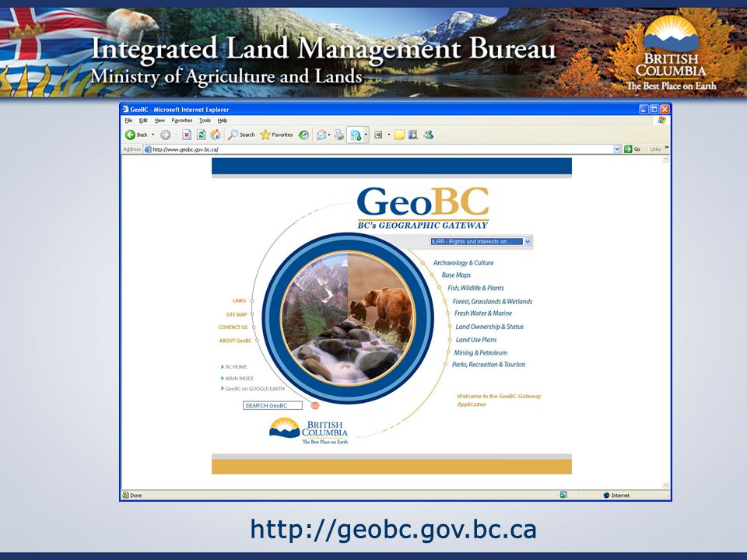747x560 pixels.
Task: Click the SITE MAP navigation item
Action: [x=237, y=315]
